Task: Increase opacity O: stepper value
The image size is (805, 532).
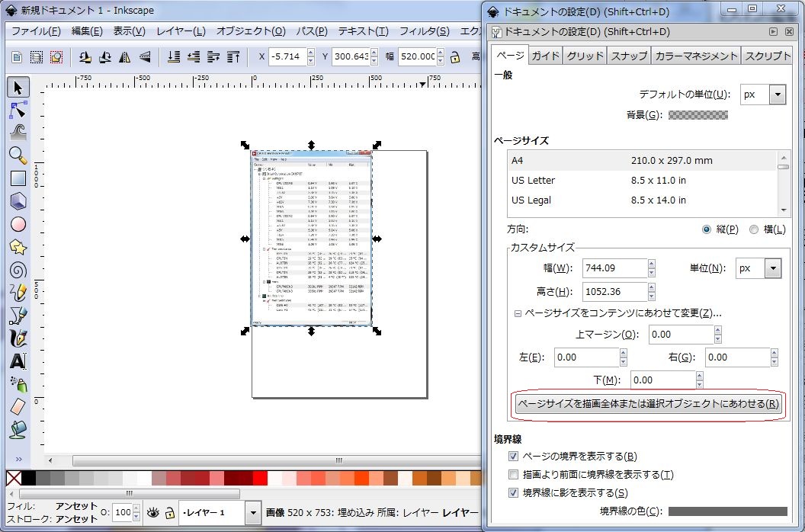Action: pos(136,508)
